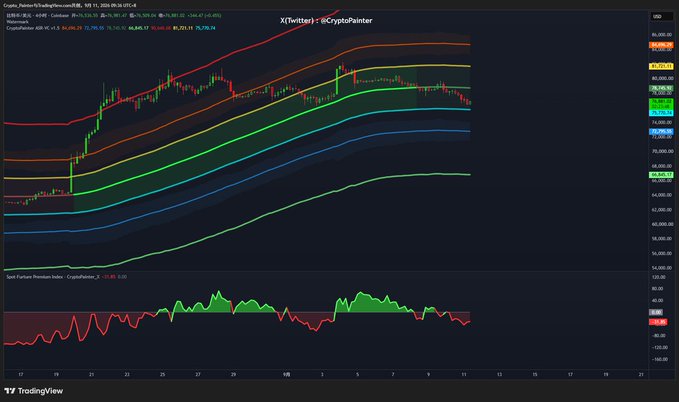The width and height of the screenshot is (679, 402).
Task: Click the 54,000.00 price axis tick
Action: coord(663,268)
